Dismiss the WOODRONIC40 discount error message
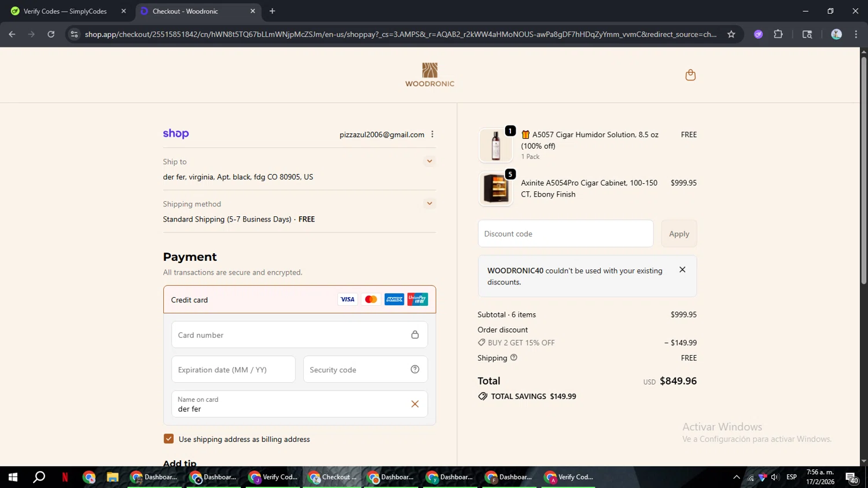This screenshot has height=488, width=868. (x=682, y=270)
